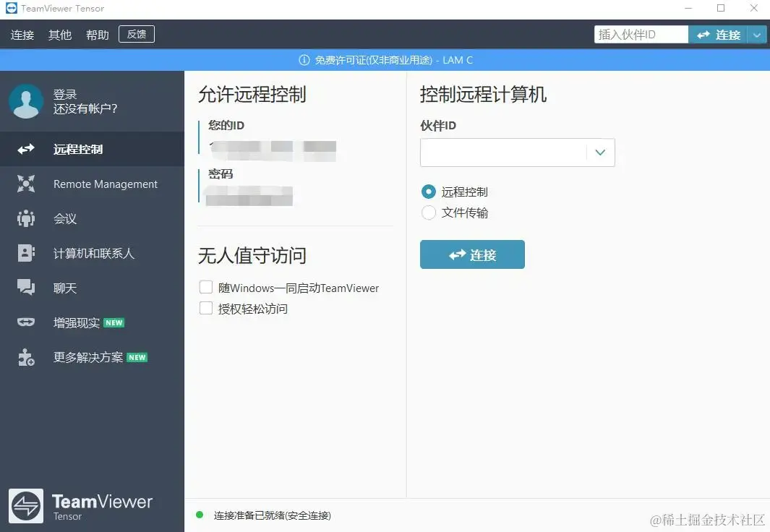770x532 pixels.
Task: Close the TeamViewer window
Action: click(754, 9)
